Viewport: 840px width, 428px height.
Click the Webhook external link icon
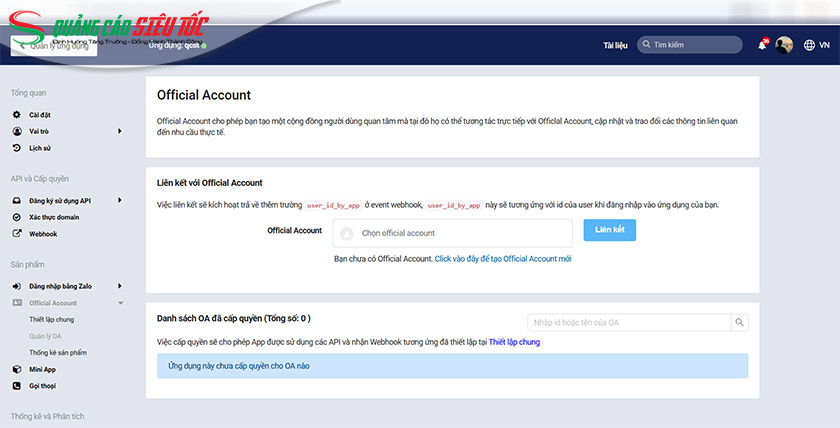(x=16, y=233)
